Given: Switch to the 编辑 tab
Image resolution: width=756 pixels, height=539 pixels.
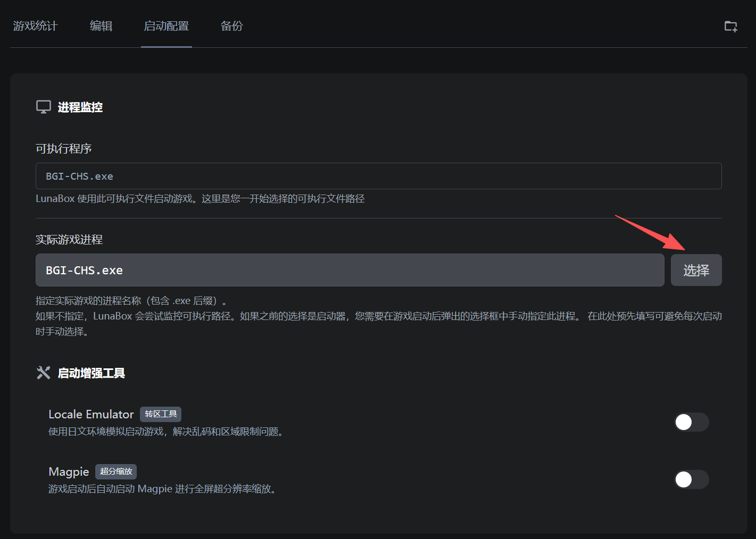Looking at the screenshot, I should point(101,26).
